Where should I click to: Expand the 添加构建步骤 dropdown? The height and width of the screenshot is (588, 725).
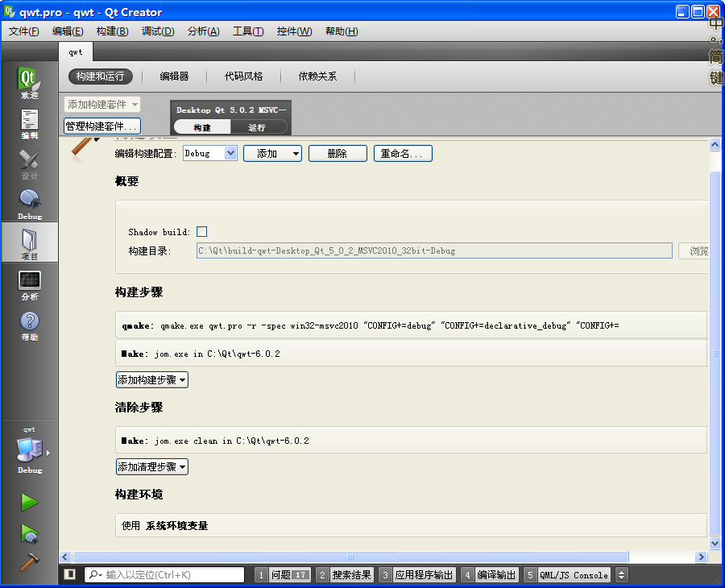point(152,380)
